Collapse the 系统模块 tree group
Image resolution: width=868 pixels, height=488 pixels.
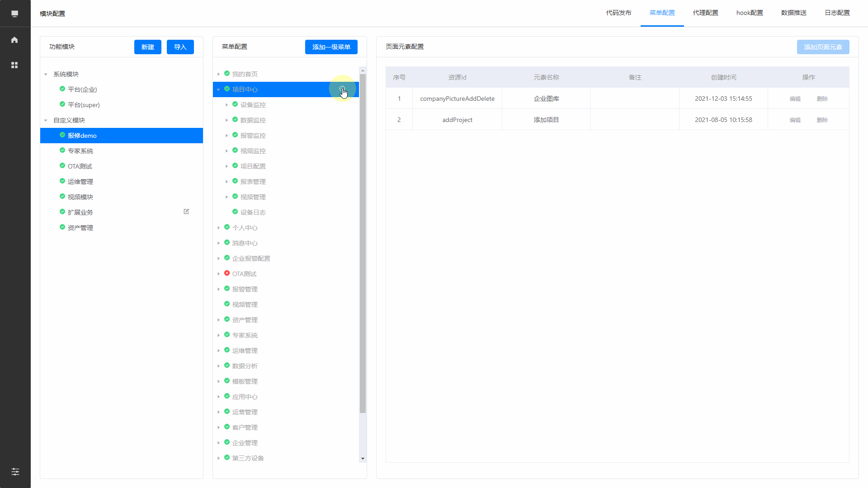46,74
